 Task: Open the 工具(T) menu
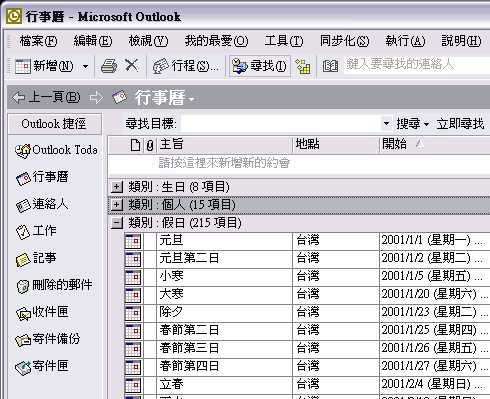[x=284, y=41]
